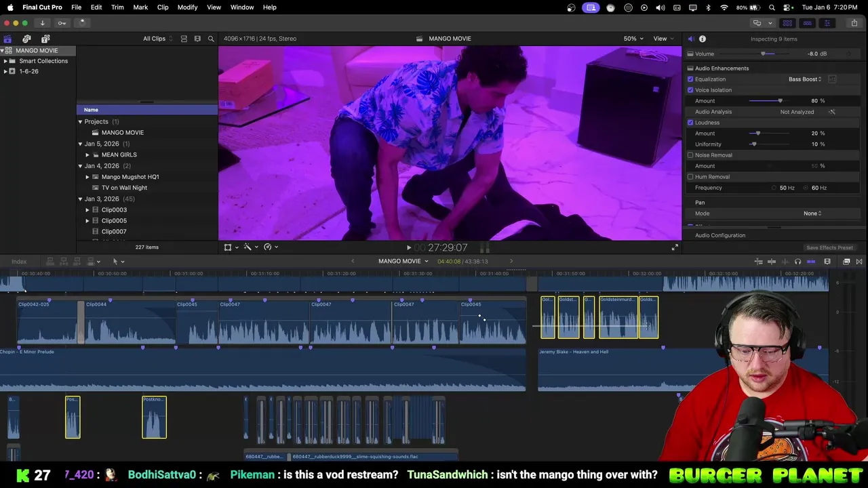This screenshot has height=488, width=868.
Task: Toggle the Equalization checkbox
Action: tap(690, 79)
